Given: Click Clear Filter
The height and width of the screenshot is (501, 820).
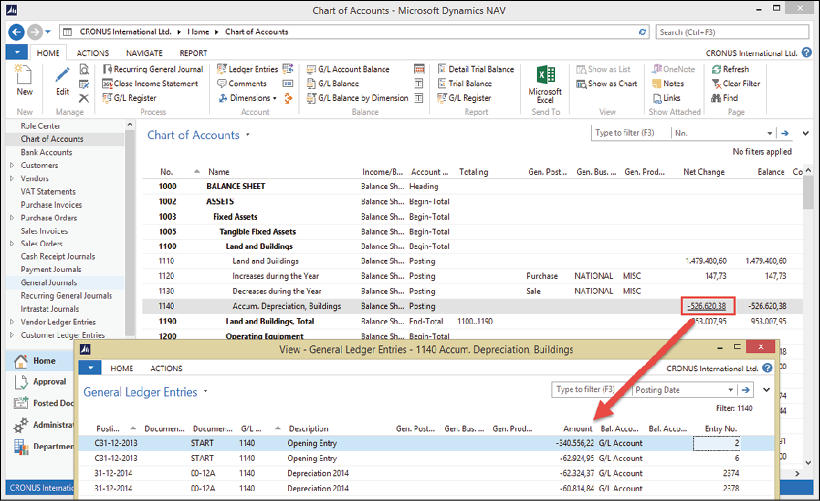Looking at the screenshot, I should point(736,83).
